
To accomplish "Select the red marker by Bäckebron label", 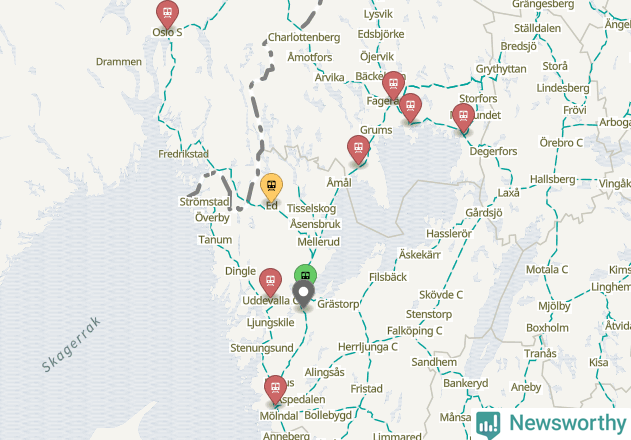I will [x=393, y=84].
